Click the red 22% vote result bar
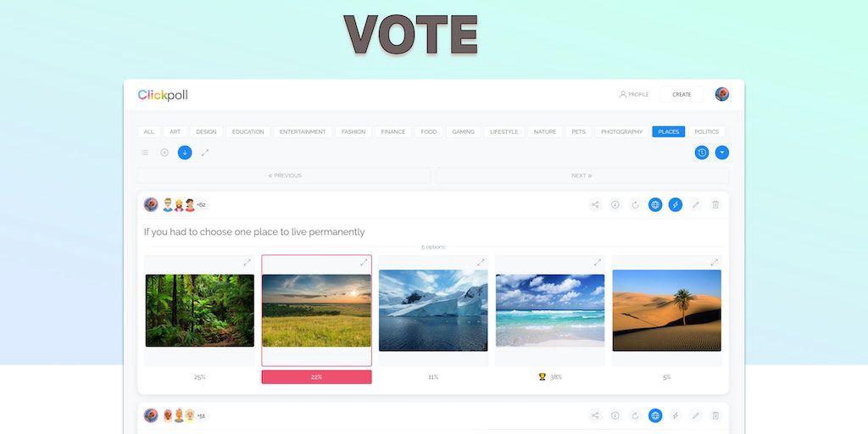The image size is (868, 434). 317,377
